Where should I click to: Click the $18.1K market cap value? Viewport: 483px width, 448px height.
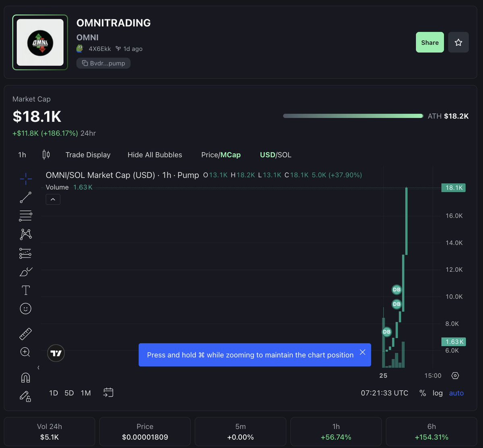pyautogui.click(x=37, y=117)
